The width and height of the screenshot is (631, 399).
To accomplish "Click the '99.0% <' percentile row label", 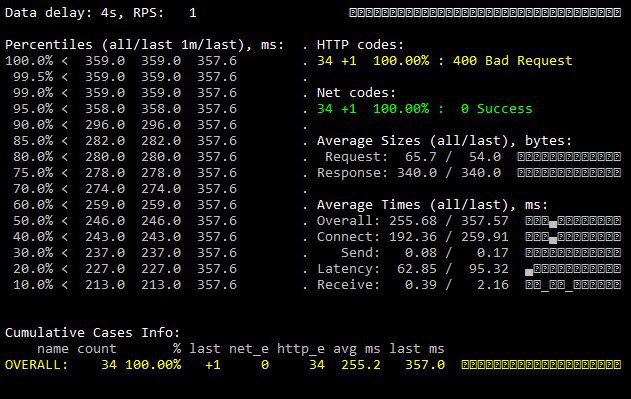I will point(41,93).
